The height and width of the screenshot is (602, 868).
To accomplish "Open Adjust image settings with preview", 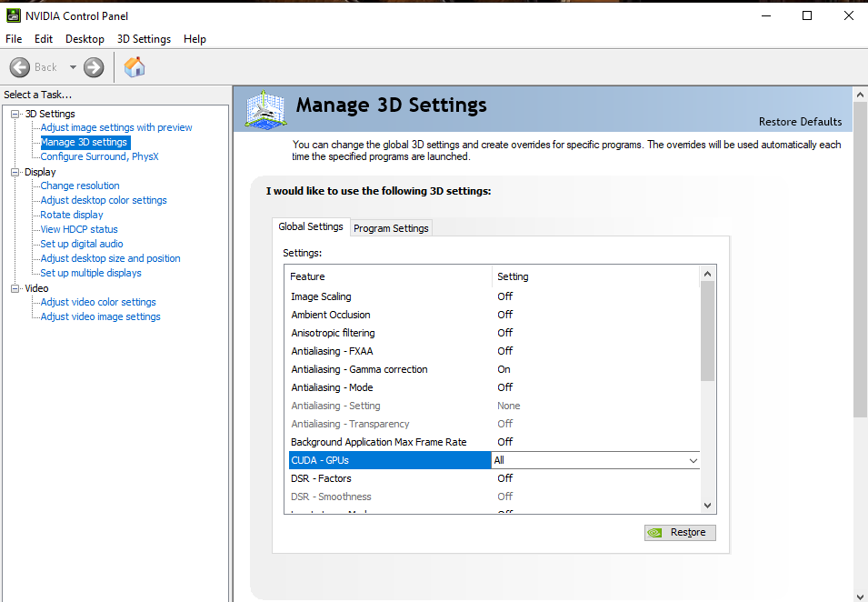I will pyautogui.click(x=116, y=127).
